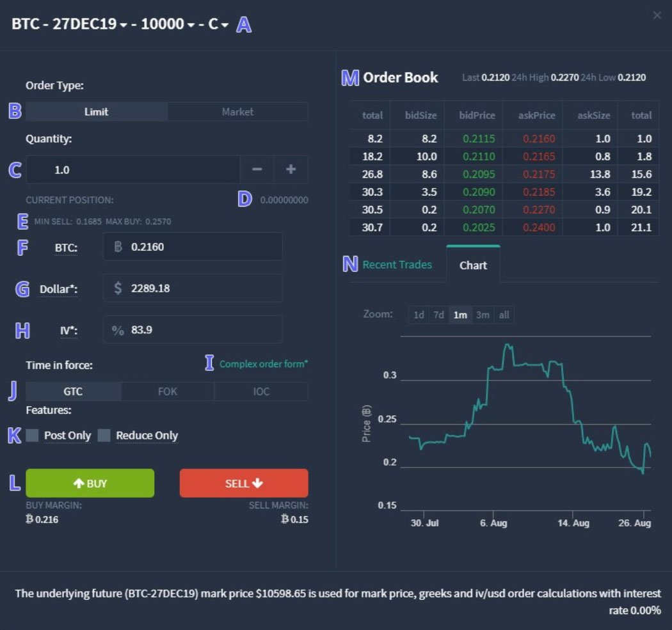The width and height of the screenshot is (672, 630).
Task: Set chart zoom to 3m
Action: coord(483,315)
